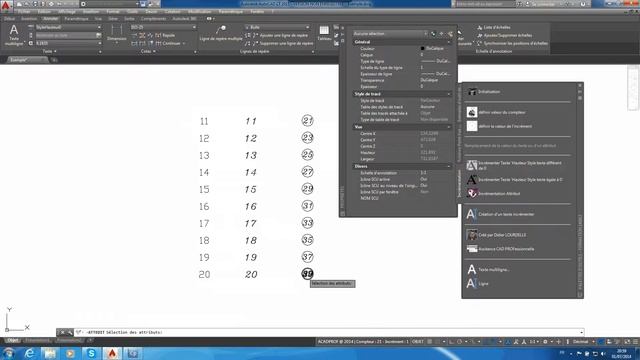
Task: Open Skype from the taskbar
Action: coord(91,353)
